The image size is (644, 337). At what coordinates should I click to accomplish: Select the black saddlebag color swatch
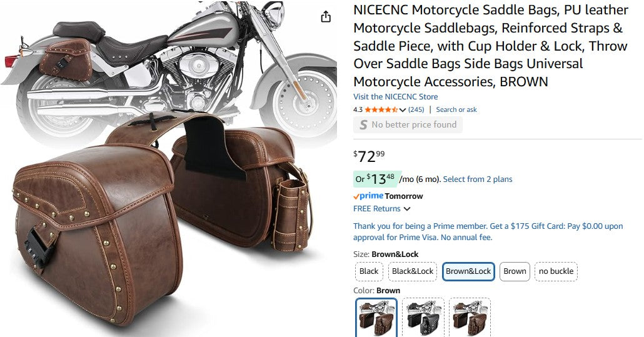423,318
